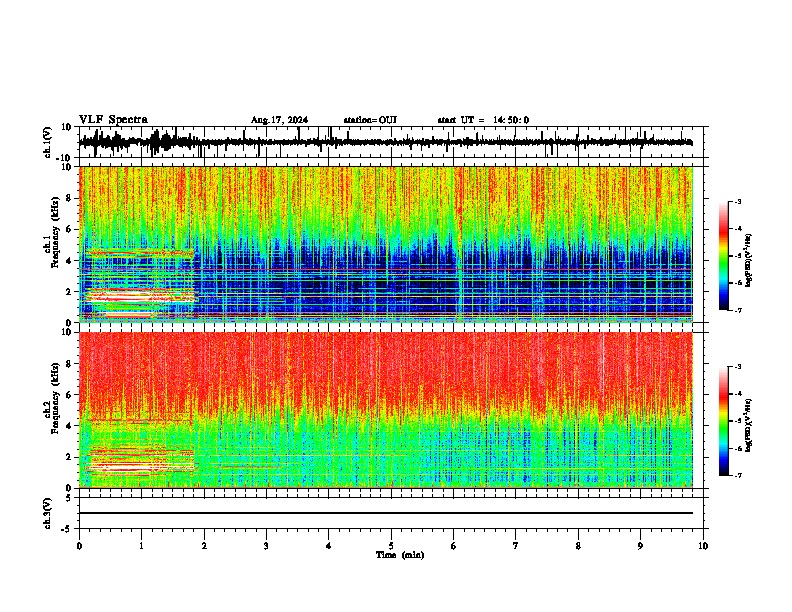Select the "start UT = 14:50: 0" text
The height and width of the screenshot is (612, 792).
(x=483, y=120)
